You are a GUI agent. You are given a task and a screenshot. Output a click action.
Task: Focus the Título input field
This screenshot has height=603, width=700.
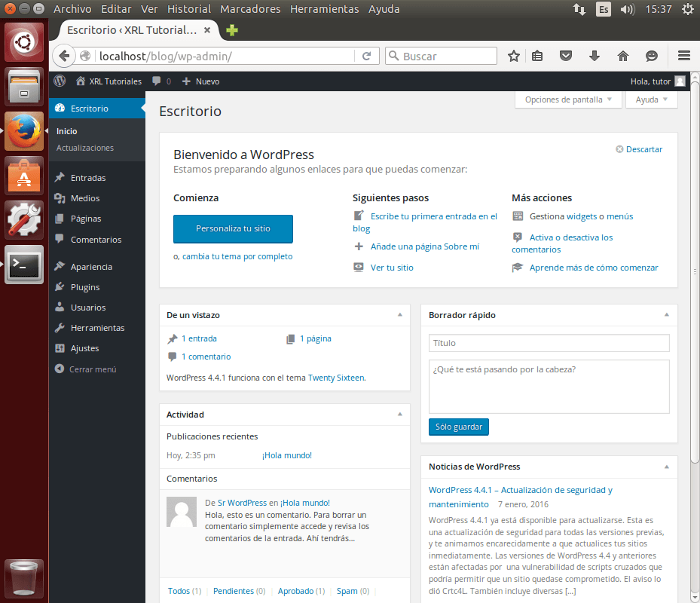[549, 343]
